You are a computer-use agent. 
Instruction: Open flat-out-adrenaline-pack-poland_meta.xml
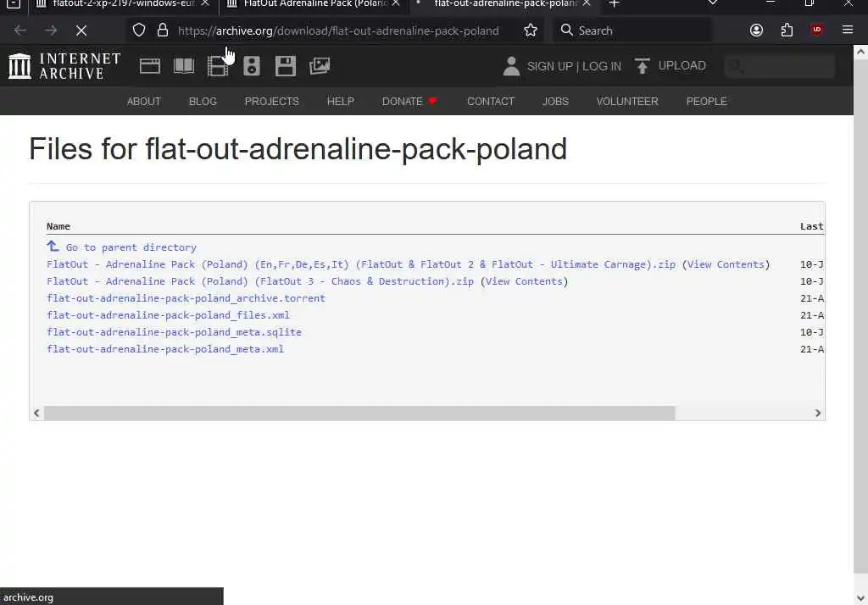click(165, 349)
